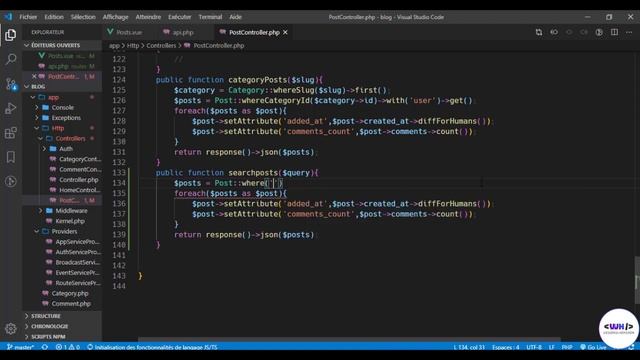Image resolution: width=640 pixels, height=360 pixels.
Task: Switch to the Posts.vue tab
Action: pos(129,32)
